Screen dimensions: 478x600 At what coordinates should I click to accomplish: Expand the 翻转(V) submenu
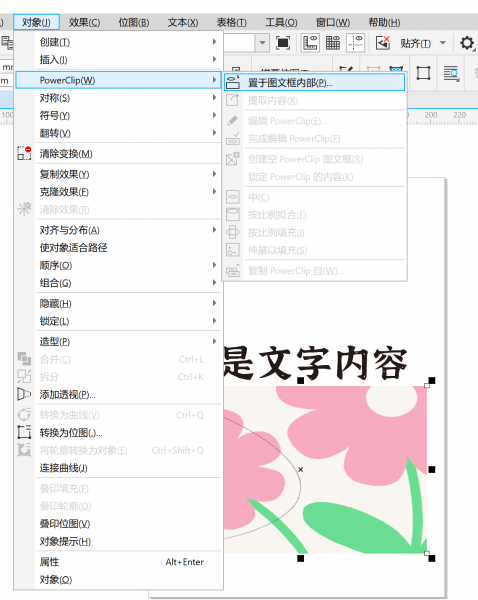coord(118,133)
